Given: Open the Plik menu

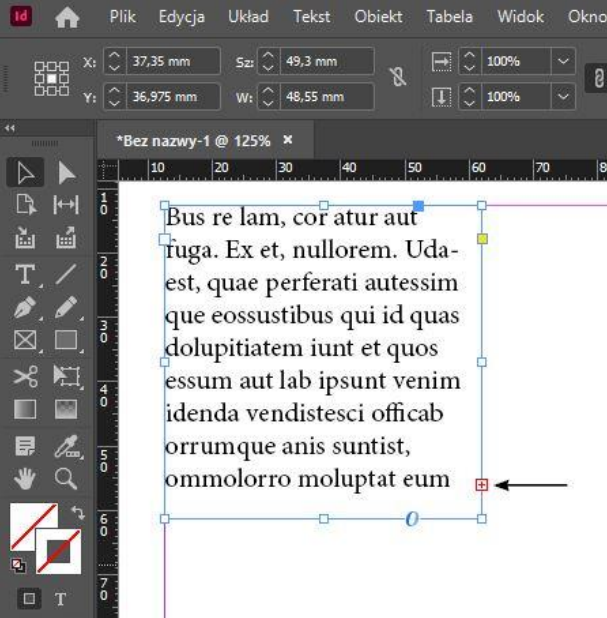Looking at the screenshot, I should coord(123,17).
